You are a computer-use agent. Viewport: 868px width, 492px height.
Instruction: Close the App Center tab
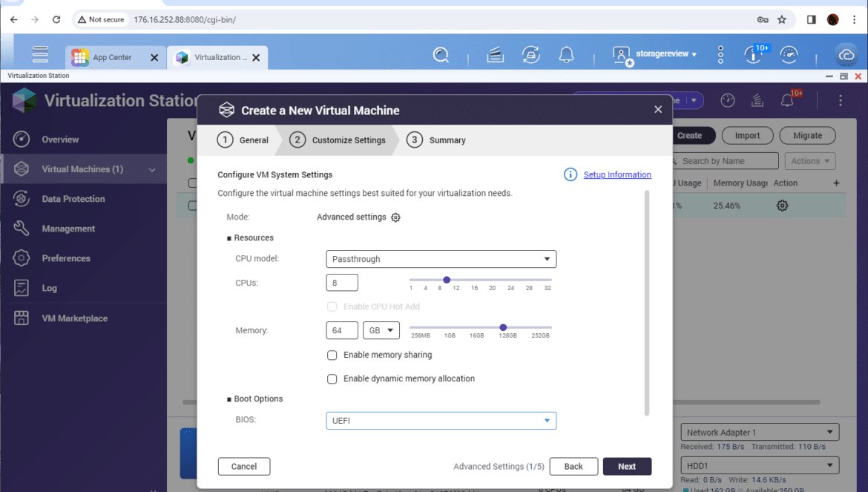click(x=154, y=58)
